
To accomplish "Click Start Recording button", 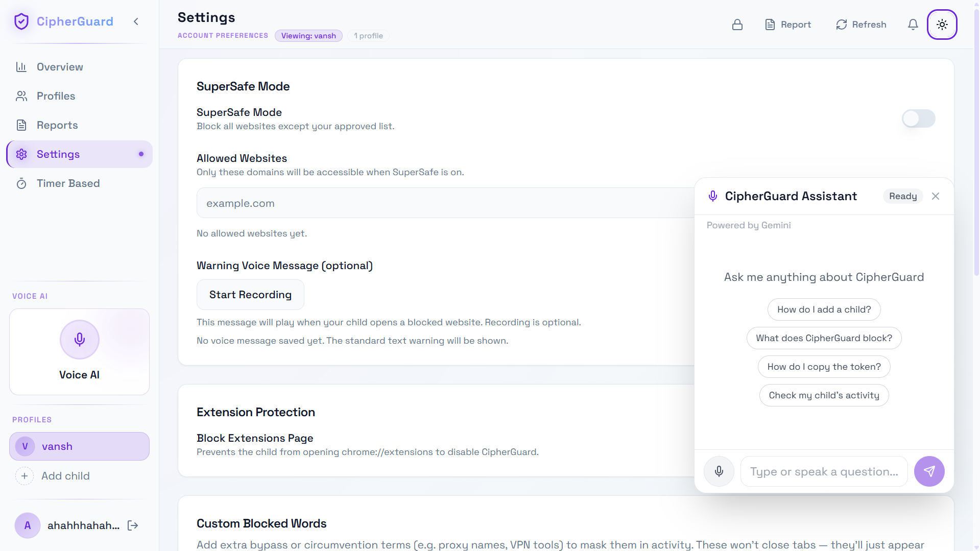I will pyautogui.click(x=250, y=295).
